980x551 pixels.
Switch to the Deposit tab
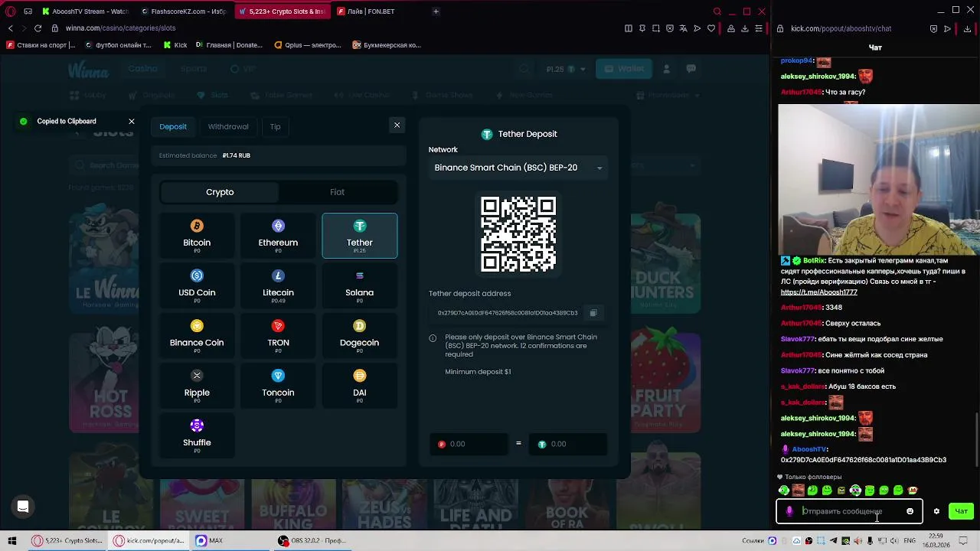(x=173, y=126)
